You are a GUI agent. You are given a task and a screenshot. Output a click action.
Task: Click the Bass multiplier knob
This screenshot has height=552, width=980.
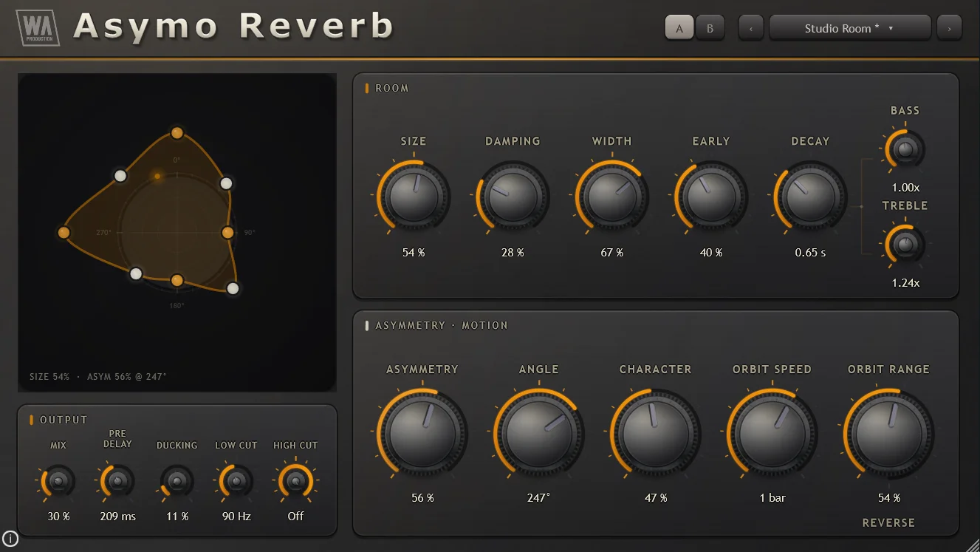point(905,150)
